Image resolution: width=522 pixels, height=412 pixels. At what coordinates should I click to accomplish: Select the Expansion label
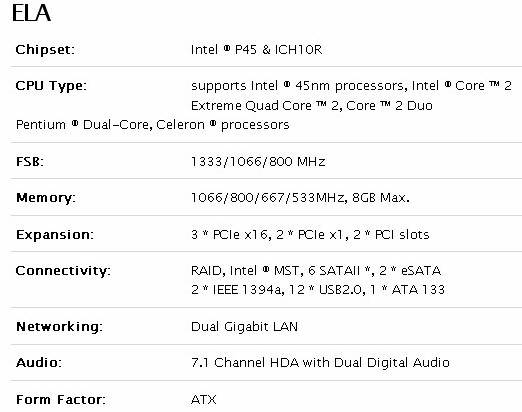(x=55, y=235)
